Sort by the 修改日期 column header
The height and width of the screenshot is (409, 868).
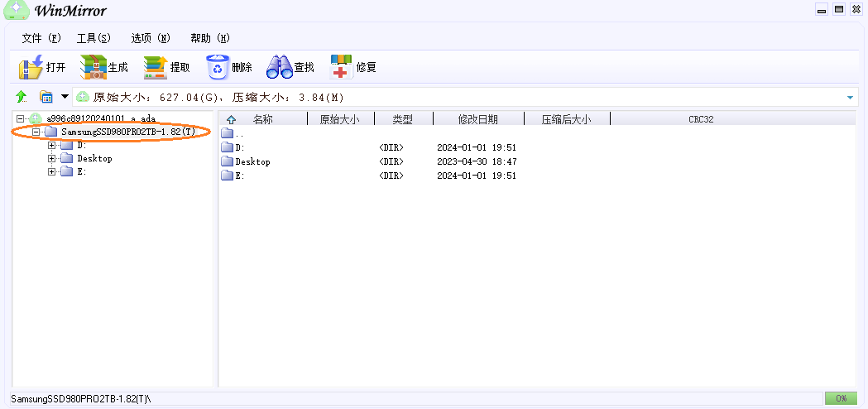click(477, 119)
